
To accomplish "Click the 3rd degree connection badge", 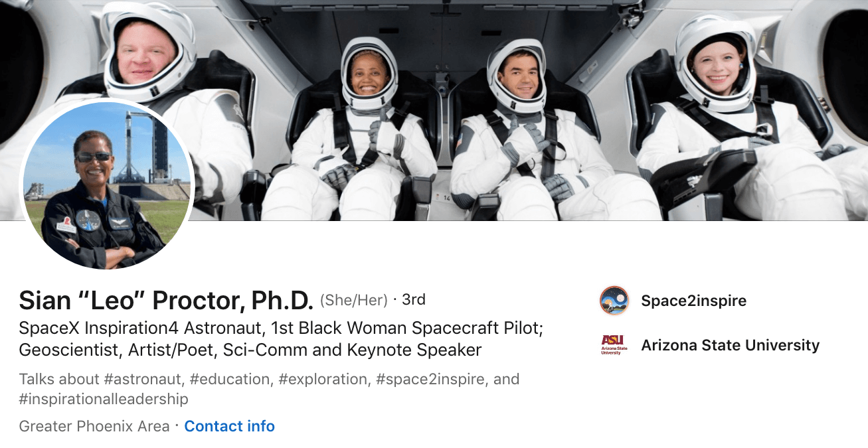I will (x=414, y=300).
